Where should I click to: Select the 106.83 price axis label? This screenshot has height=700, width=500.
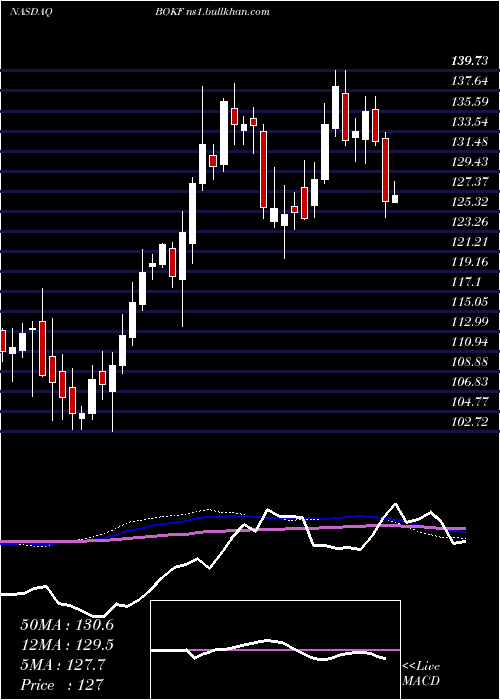coord(469,382)
